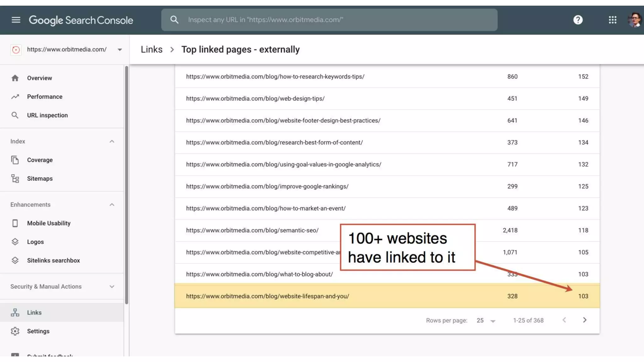Click the Settings gear icon
Image resolution: width=644 pixels, height=362 pixels.
pyautogui.click(x=15, y=331)
